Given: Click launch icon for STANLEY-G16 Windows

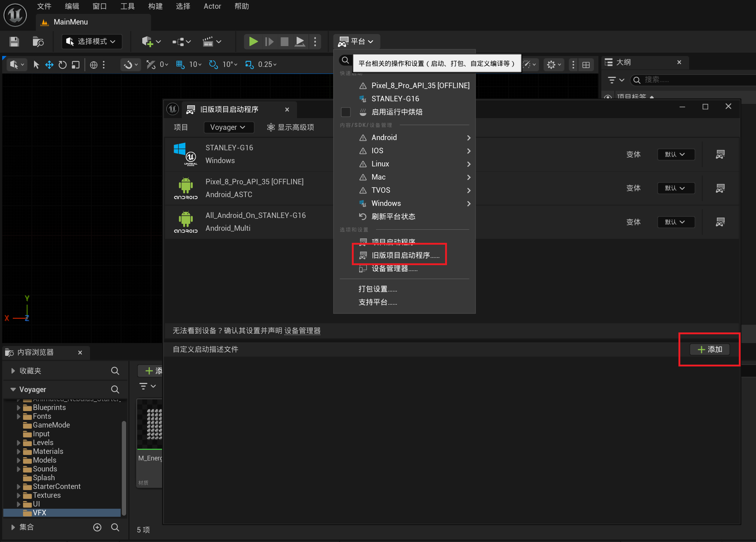Looking at the screenshot, I should (x=720, y=154).
